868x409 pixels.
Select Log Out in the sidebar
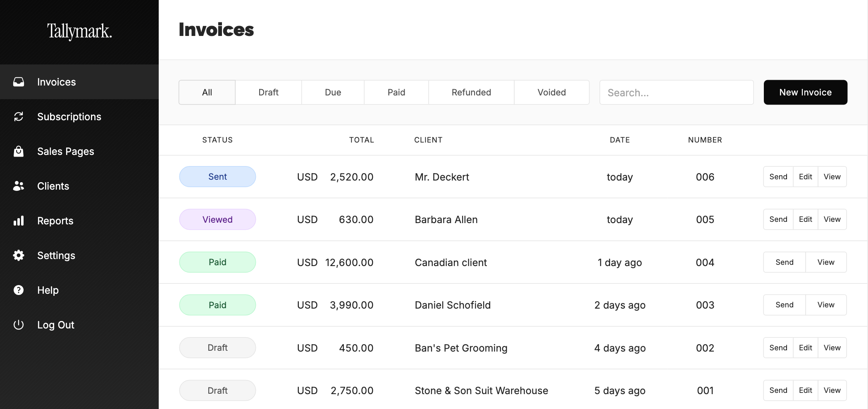tap(79, 325)
